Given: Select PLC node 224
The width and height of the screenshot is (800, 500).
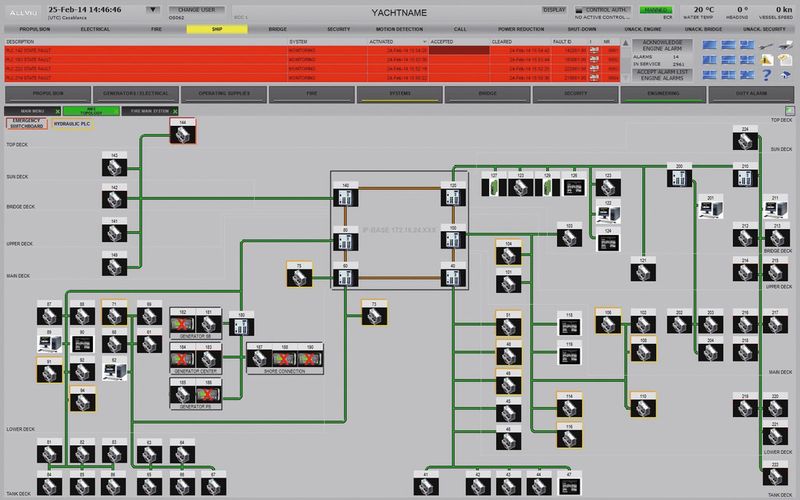Looking at the screenshot, I should click(x=745, y=138).
